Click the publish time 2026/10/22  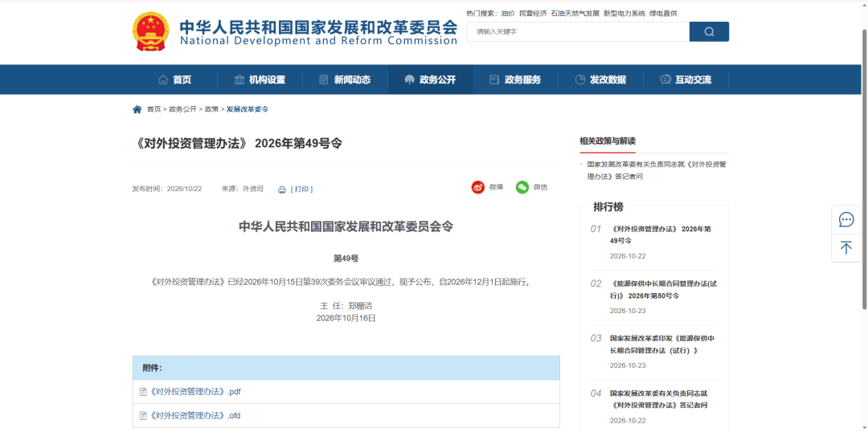[x=166, y=189]
